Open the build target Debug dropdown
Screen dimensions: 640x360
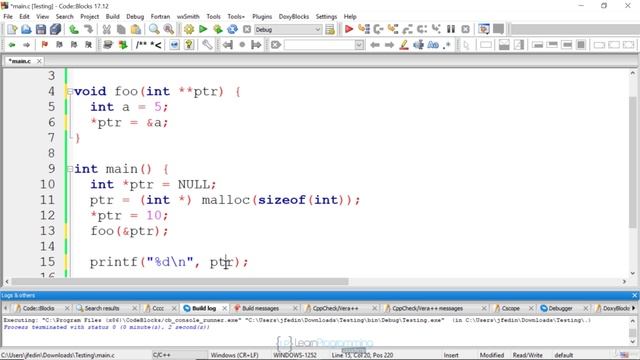[288, 29]
